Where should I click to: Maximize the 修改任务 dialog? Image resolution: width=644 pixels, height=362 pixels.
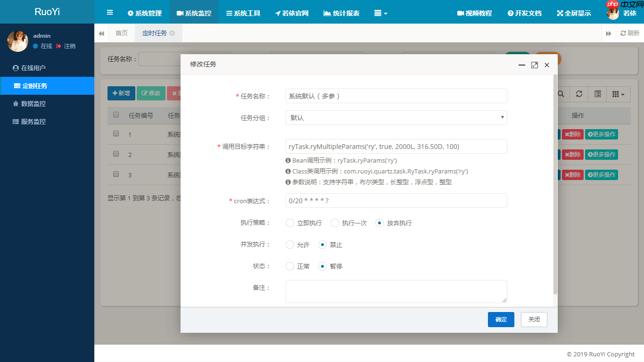534,65
